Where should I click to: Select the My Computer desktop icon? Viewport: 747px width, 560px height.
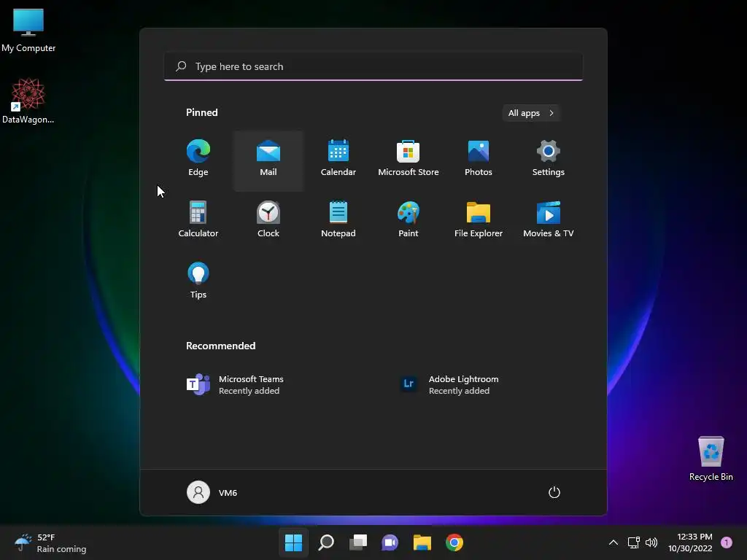coord(28,31)
